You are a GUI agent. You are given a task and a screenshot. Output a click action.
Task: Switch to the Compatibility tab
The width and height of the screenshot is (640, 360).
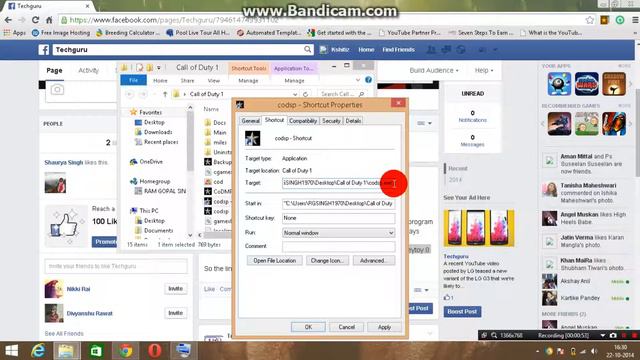pos(303,121)
